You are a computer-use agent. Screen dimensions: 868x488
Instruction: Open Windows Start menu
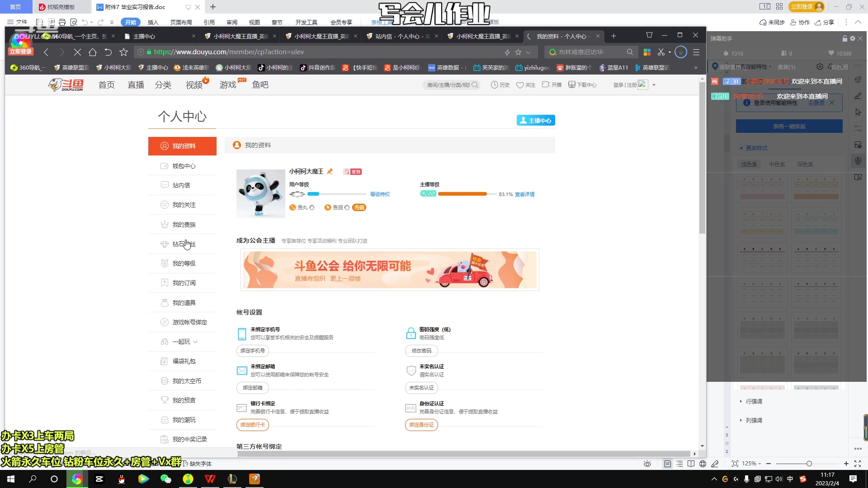coord(11,479)
